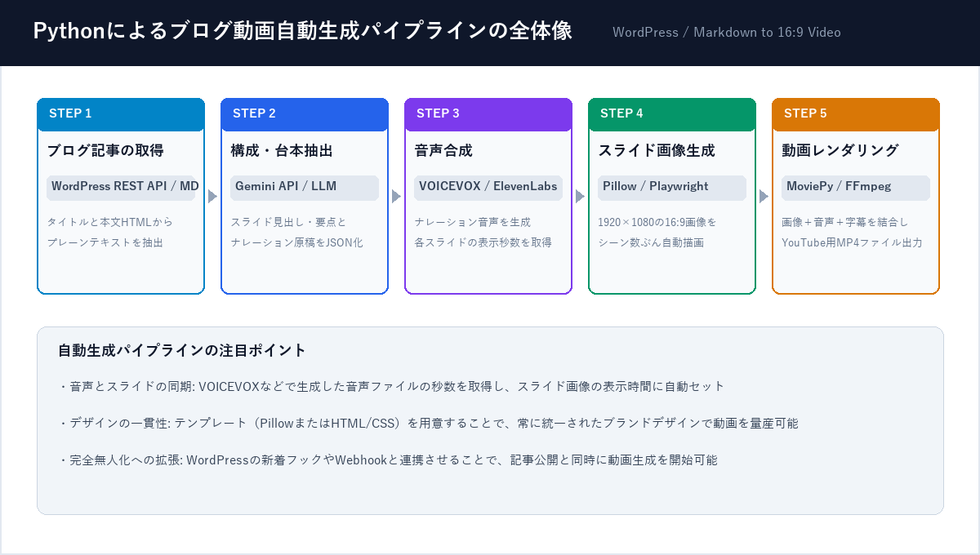Click the text '各スライドの表示秒数を取得'
Viewport: 980px width, 555px height.
(x=483, y=242)
